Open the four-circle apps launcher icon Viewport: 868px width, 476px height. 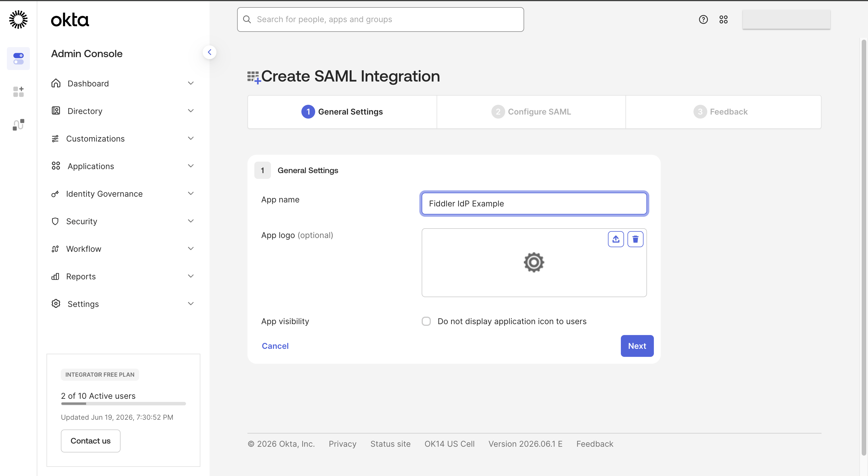pyautogui.click(x=723, y=20)
